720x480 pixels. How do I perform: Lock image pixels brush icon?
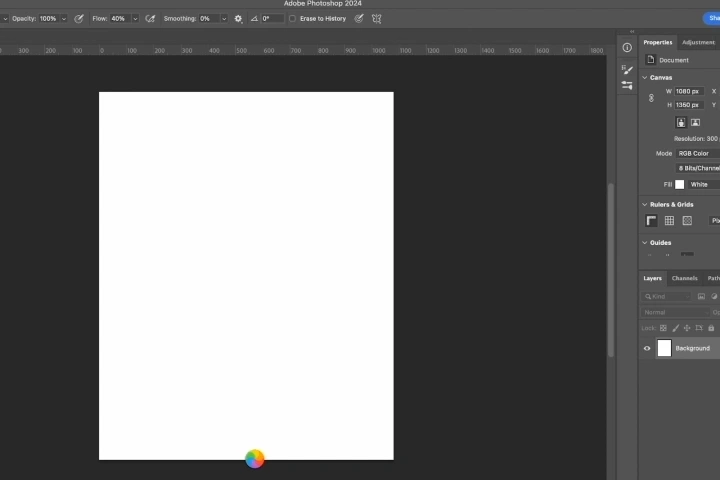[x=675, y=328]
